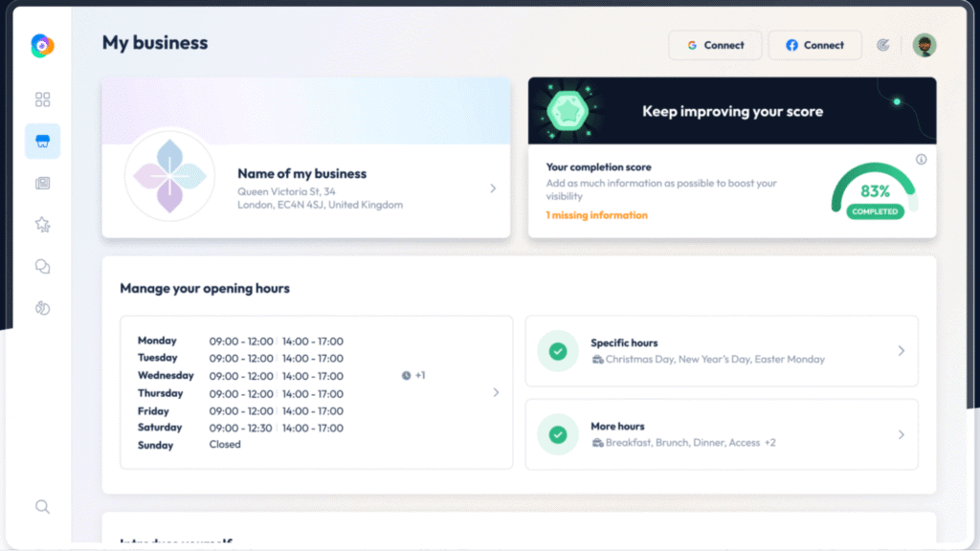Select the storefront business icon in sidebar
Image resolution: width=980 pixels, height=551 pixels.
tap(42, 141)
